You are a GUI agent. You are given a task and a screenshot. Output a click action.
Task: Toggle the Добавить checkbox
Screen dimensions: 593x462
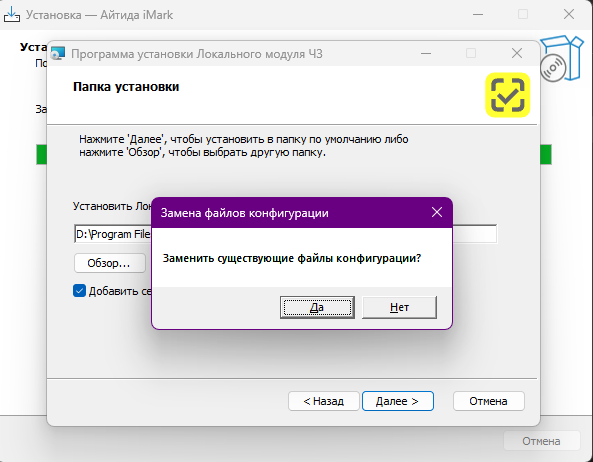(79, 291)
